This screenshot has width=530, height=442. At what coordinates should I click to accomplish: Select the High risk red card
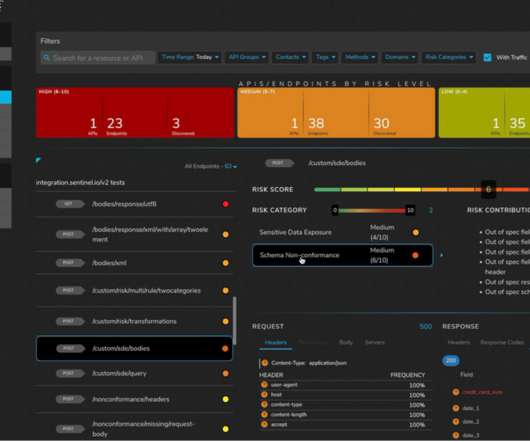click(x=135, y=113)
